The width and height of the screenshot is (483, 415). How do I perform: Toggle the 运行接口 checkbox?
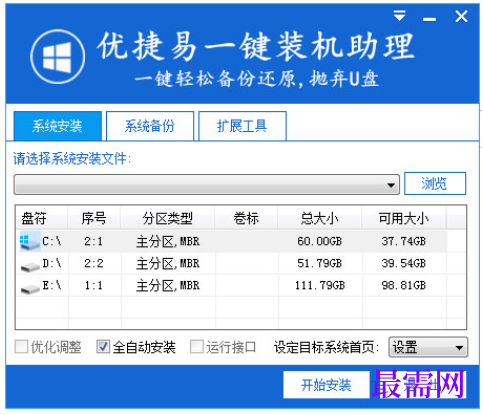196,347
